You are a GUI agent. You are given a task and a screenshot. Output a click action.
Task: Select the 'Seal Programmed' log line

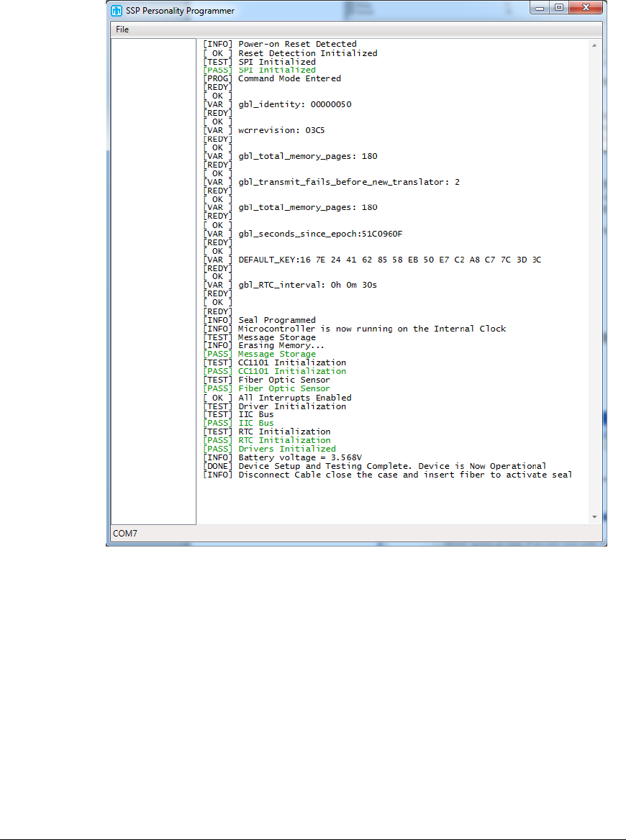260,320
